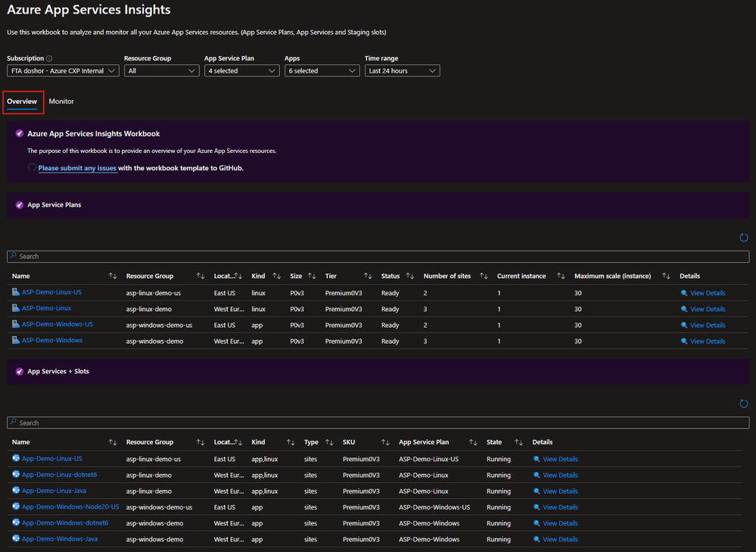Open the App Service Plan dropdown
The image size is (756, 552).
(241, 70)
